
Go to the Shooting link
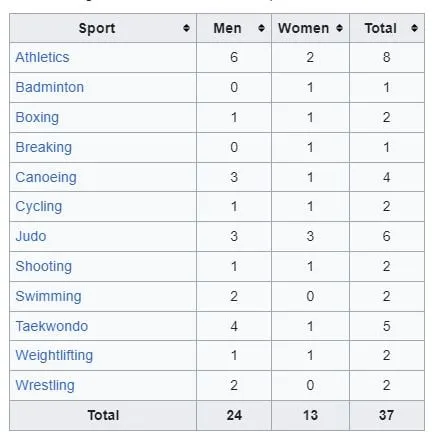coord(44,266)
